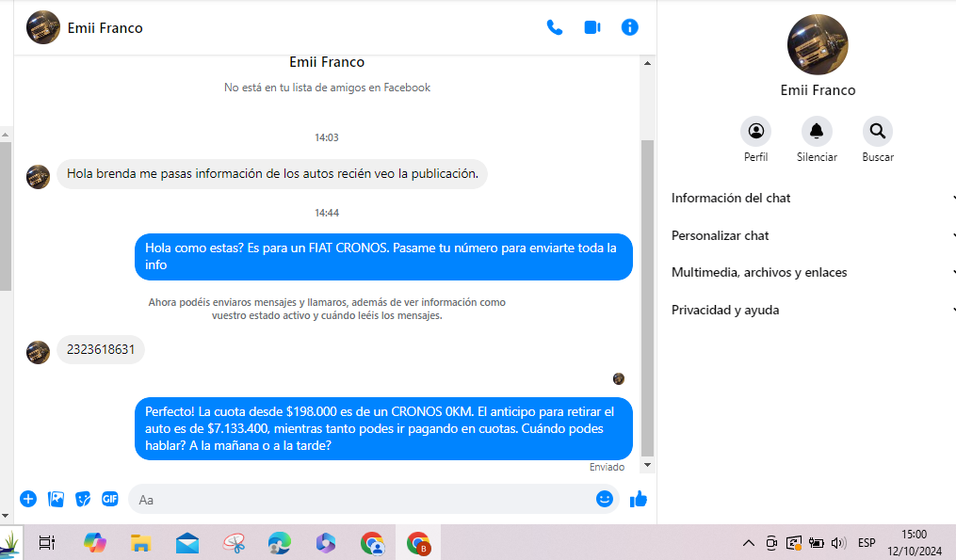Open Copilot from the taskbar
956x560 pixels.
[94, 542]
